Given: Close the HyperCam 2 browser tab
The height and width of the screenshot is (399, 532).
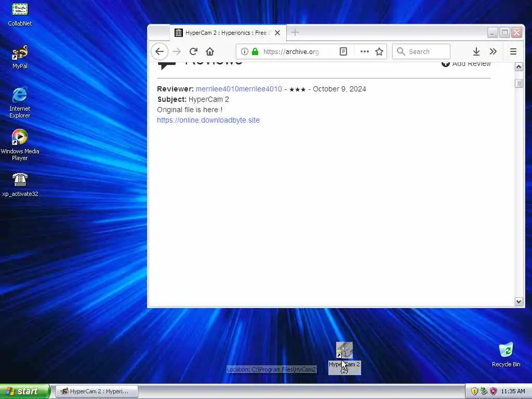Looking at the screenshot, I should [277, 33].
